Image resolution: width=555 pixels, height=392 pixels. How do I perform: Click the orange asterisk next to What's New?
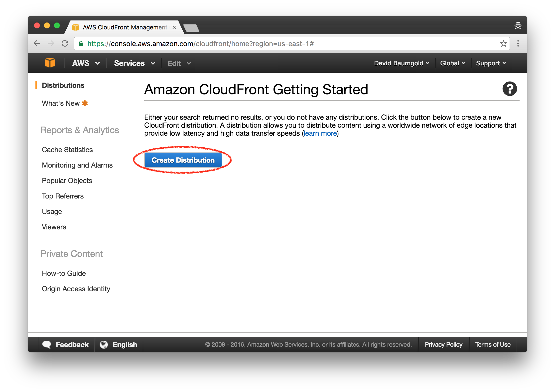click(x=85, y=103)
